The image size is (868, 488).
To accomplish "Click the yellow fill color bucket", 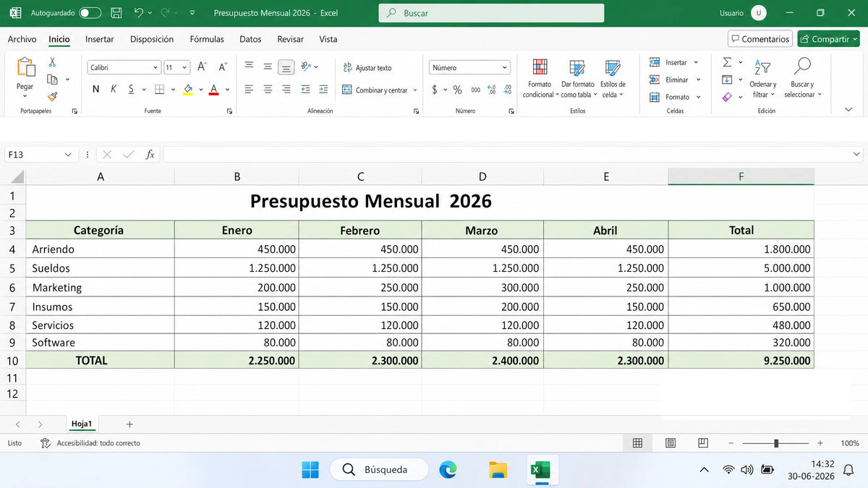I will [188, 90].
